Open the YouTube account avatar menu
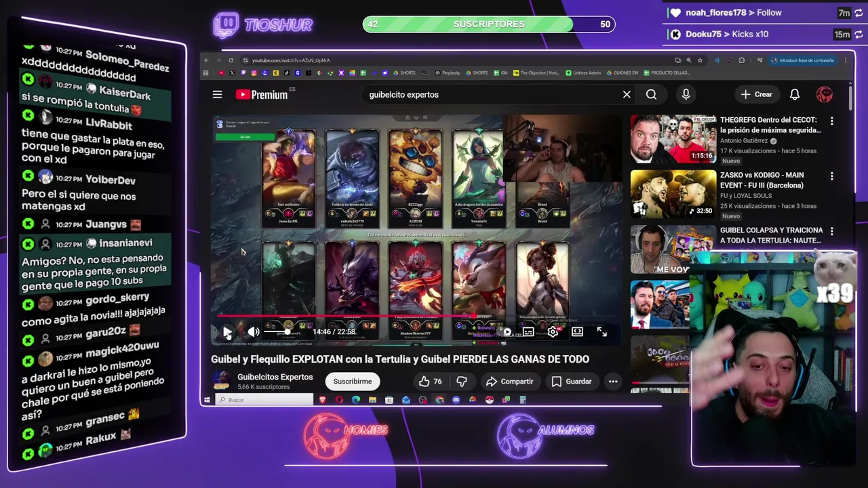Screen dimensions: 868x488 tap(824, 95)
